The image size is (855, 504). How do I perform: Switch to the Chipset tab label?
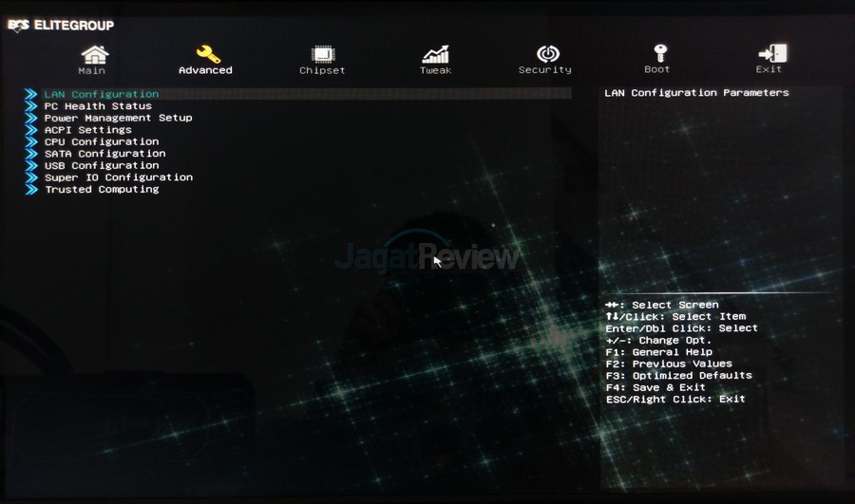pyautogui.click(x=323, y=70)
